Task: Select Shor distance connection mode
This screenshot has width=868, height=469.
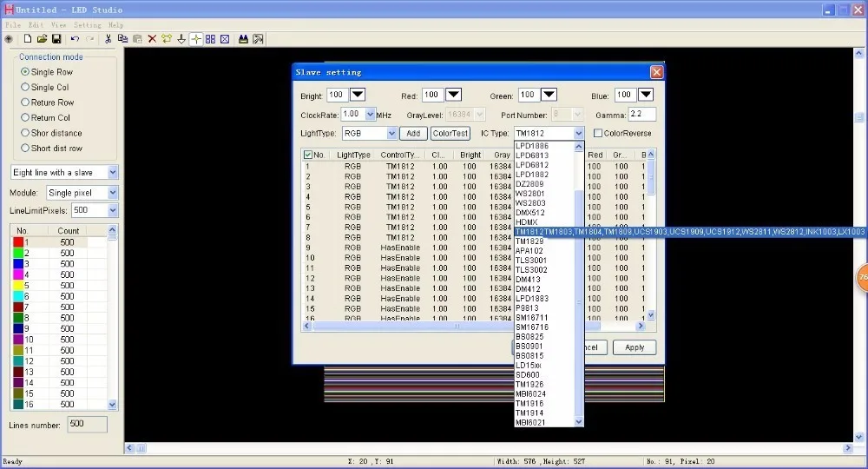Action: click(25, 132)
